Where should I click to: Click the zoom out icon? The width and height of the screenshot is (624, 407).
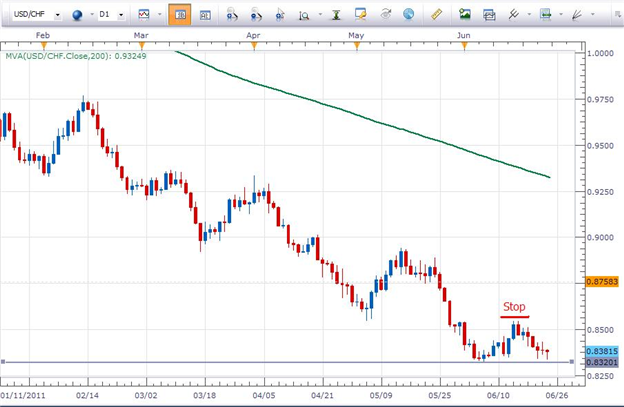(256, 15)
